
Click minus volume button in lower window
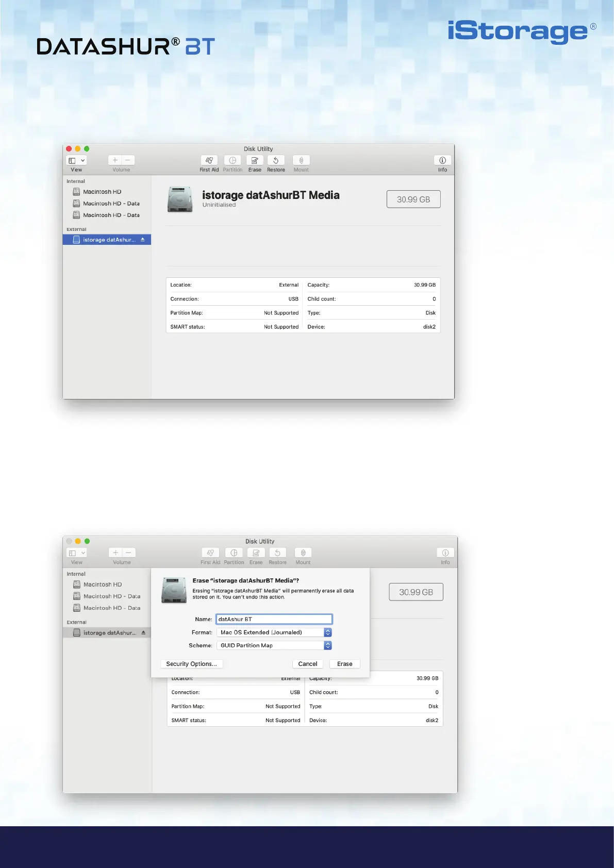point(129,553)
